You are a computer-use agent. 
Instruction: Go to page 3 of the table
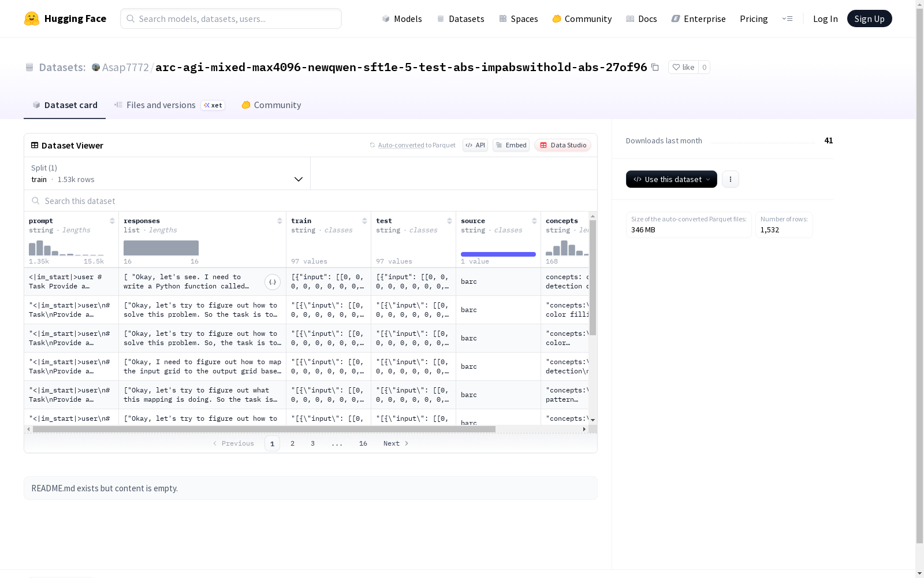point(312,443)
